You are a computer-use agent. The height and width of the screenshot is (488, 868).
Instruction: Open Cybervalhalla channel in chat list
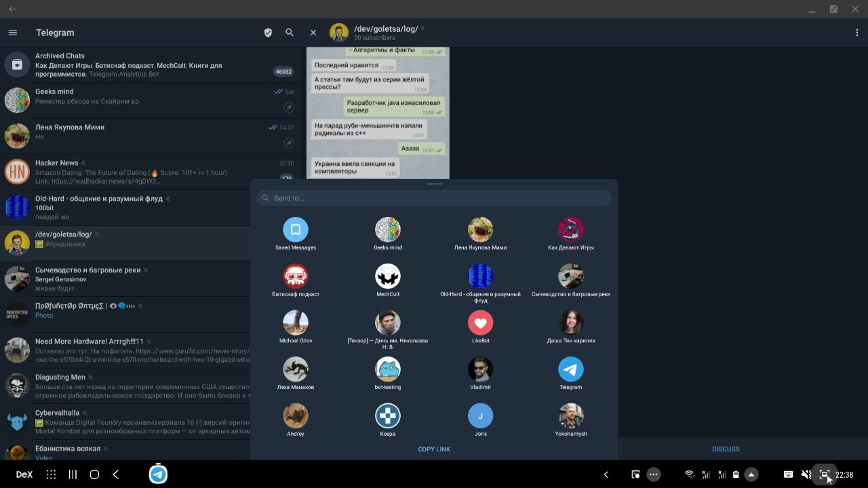tap(125, 422)
